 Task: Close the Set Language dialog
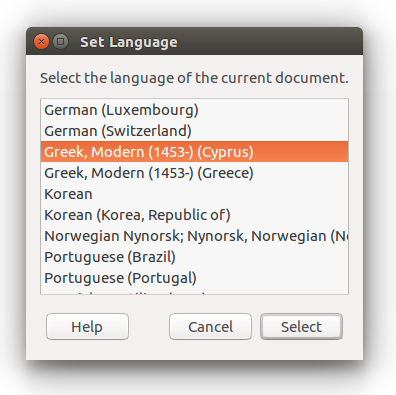click(x=41, y=42)
